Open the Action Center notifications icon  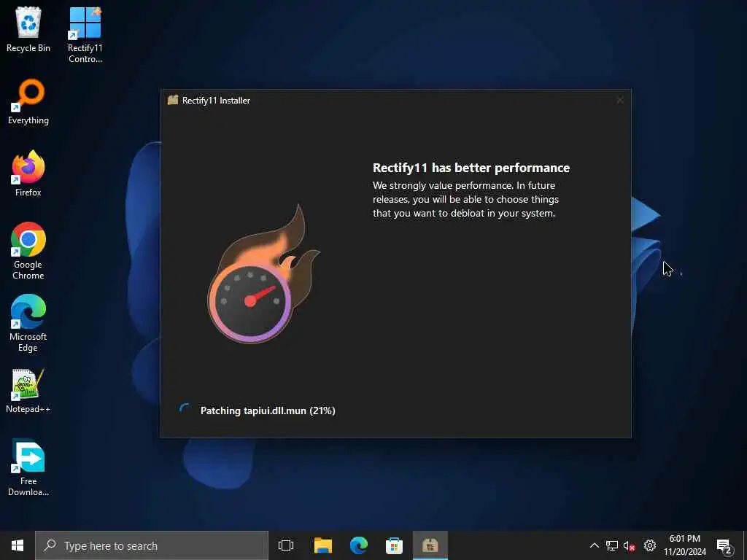[x=724, y=546]
